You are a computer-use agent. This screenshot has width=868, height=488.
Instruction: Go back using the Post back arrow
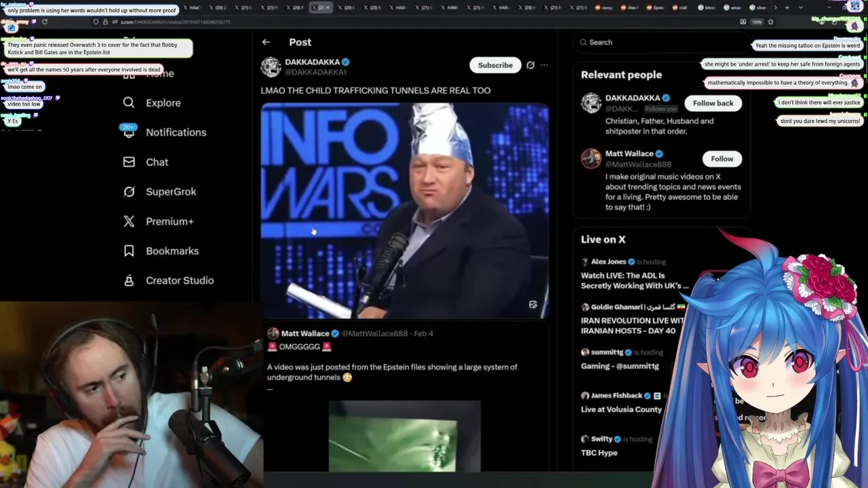pyautogui.click(x=266, y=42)
